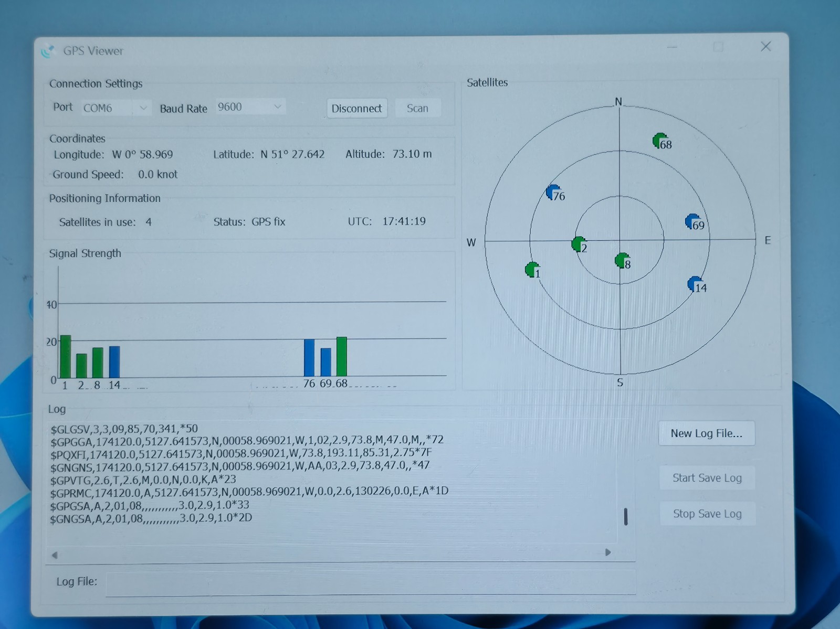Select satellite 68 marker on the sky plot

click(x=660, y=140)
